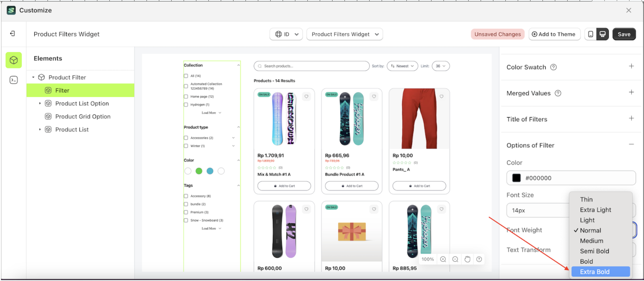Choose Semi Bold from font weight list
Screen dimensions: 644x281
click(595, 251)
